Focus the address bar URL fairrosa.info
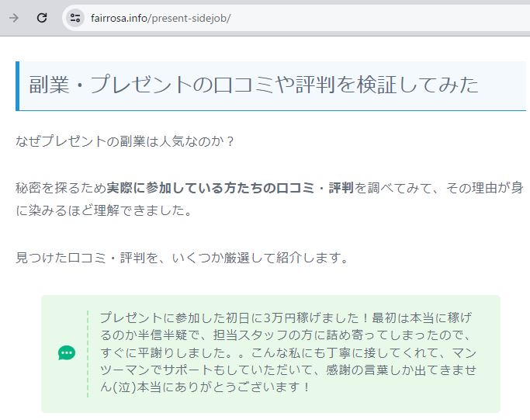 click(161, 18)
